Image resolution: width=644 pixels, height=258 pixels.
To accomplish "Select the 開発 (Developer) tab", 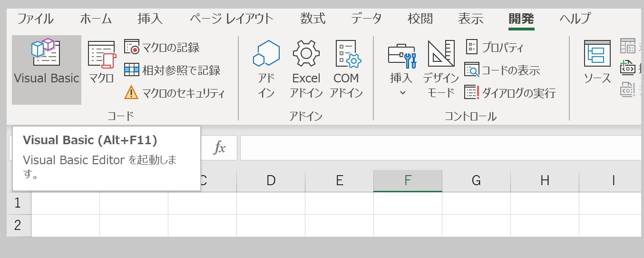I will click(x=521, y=19).
